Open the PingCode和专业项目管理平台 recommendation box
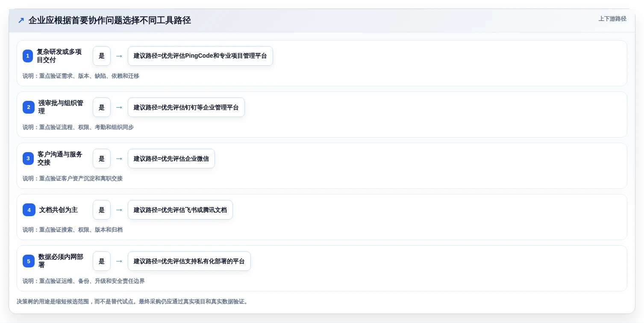644x323 pixels. [x=200, y=56]
